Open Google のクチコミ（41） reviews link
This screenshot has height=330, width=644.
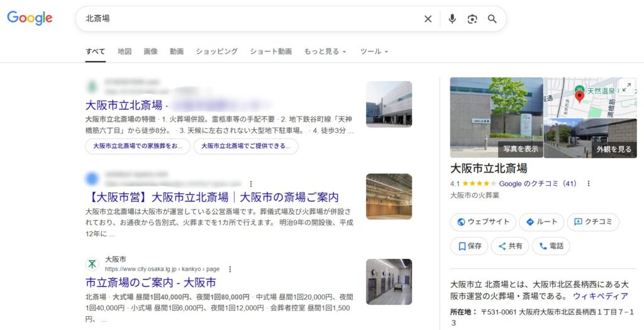point(538,183)
